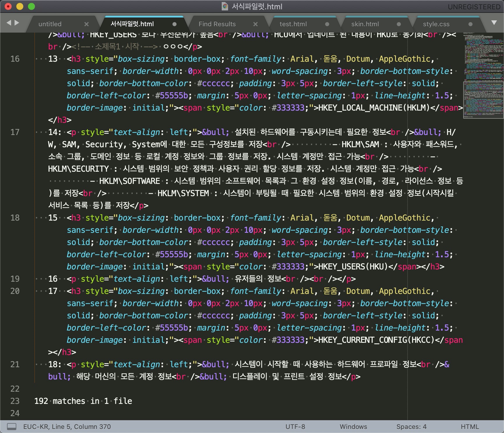This screenshot has height=433, width=504.
Task: Click EUC-KR, Line 5, Column 370 status text
Action: pyautogui.click(x=67, y=427)
